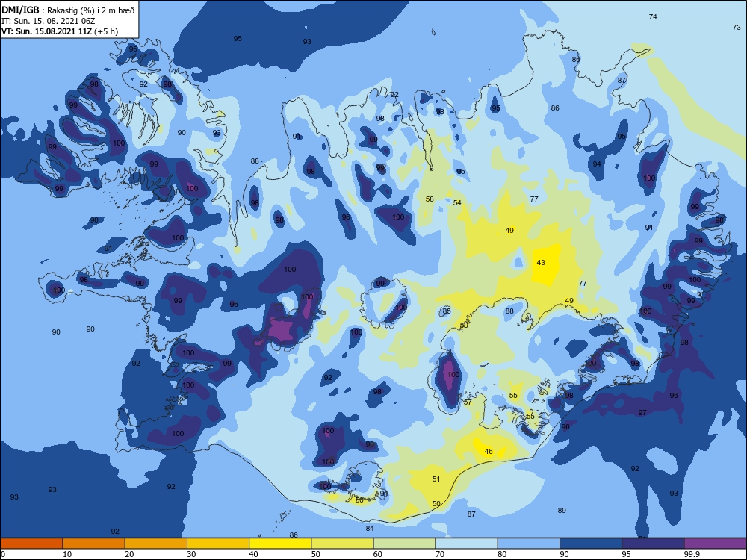The width and height of the screenshot is (747, 560).
Task: Click the 0-10 dark orange legend swatch
Action: 31,544
